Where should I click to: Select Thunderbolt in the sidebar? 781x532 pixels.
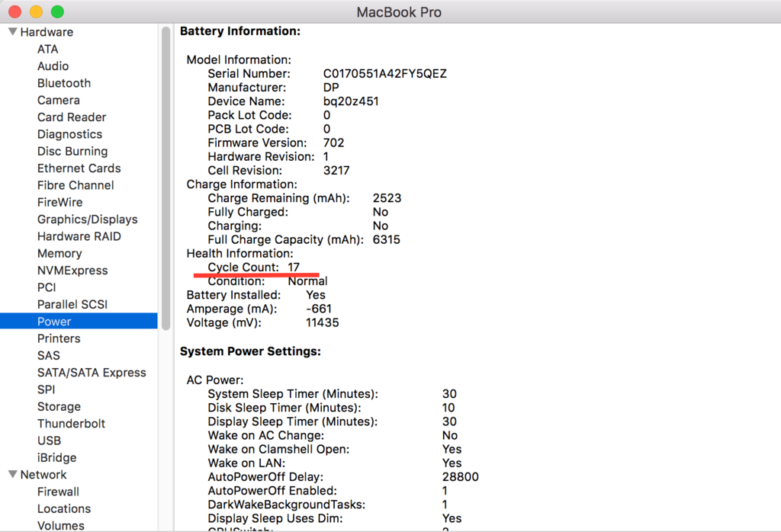pos(71,424)
